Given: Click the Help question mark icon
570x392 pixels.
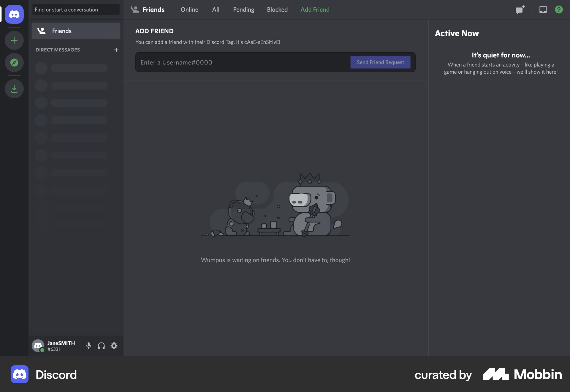Looking at the screenshot, I should 559,10.
